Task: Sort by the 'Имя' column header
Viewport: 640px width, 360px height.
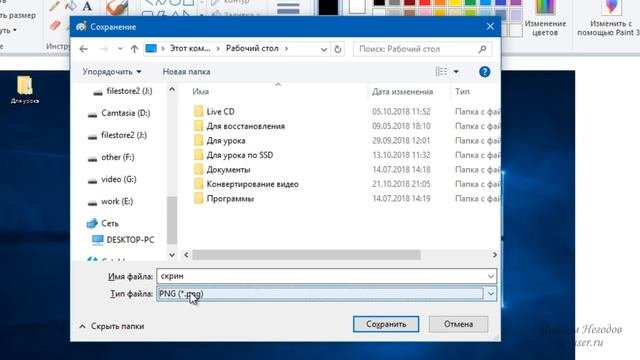Action: (200, 92)
